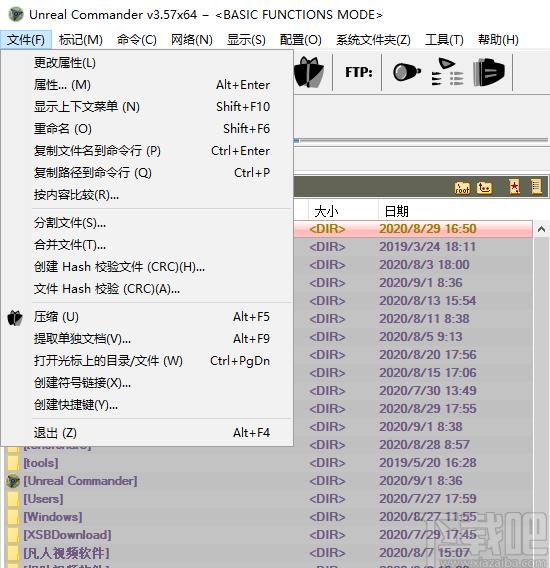Choose 更改属性(L) menu entry
Screen dimensions: 550x568
click(147, 63)
